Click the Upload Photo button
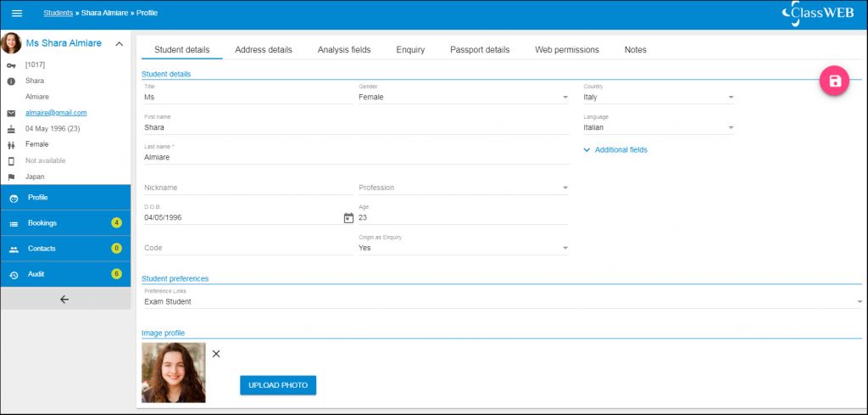The width and height of the screenshot is (868, 415). click(278, 385)
